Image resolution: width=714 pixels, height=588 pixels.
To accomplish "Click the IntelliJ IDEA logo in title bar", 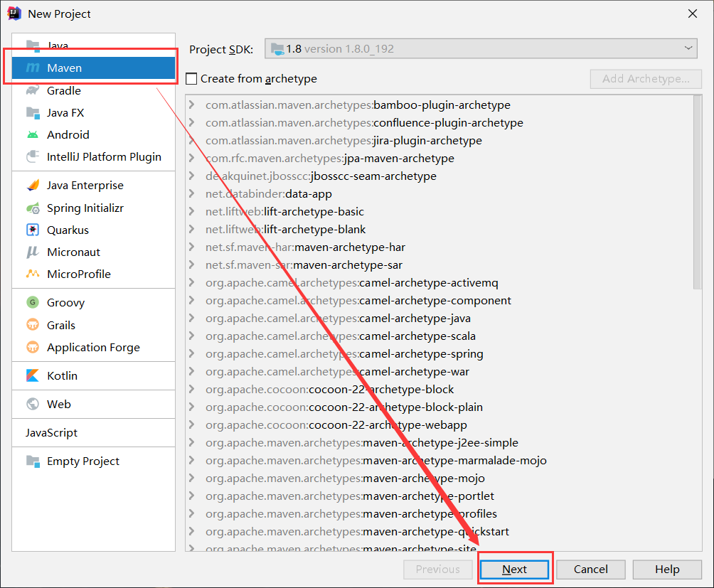I will pyautogui.click(x=14, y=14).
